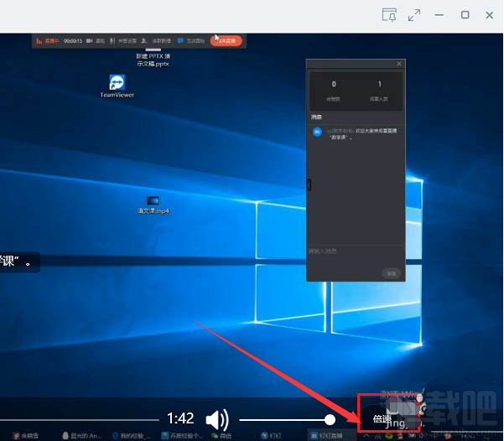
Task: Click the 消息 heading in the panel
Action: [316, 117]
